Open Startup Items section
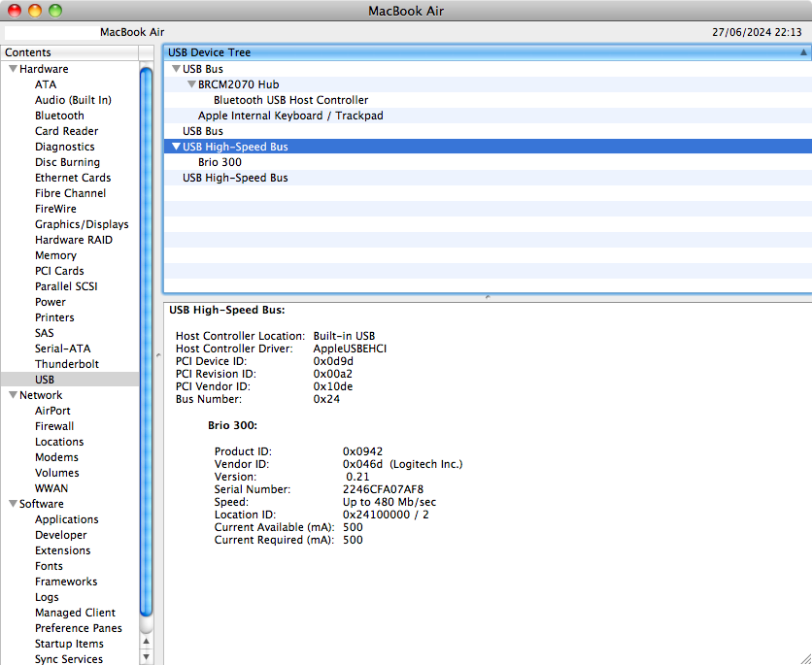Image resolution: width=812 pixels, height=665 pixels. [69, 644]
